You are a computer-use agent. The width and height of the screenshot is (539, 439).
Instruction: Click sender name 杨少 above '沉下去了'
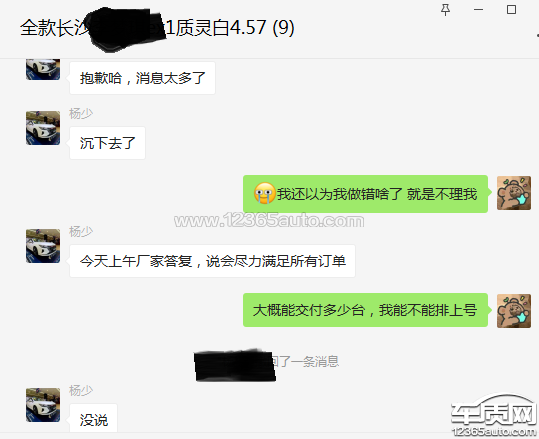coord(81,113)
